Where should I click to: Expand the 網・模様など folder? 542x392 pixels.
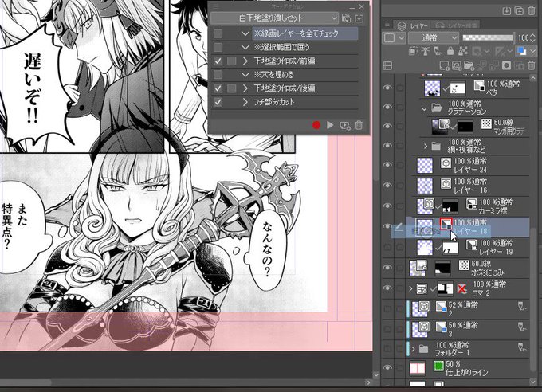426,147
